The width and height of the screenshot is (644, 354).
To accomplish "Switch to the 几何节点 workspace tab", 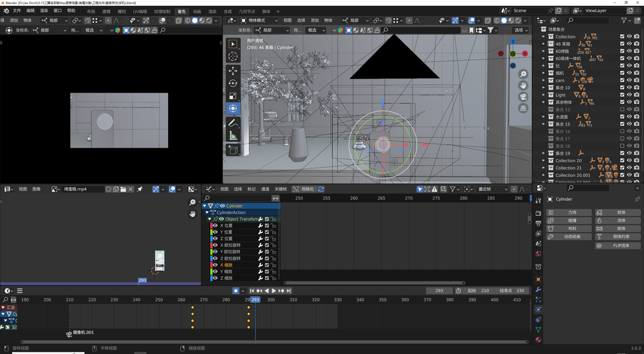I will (247, 11).
